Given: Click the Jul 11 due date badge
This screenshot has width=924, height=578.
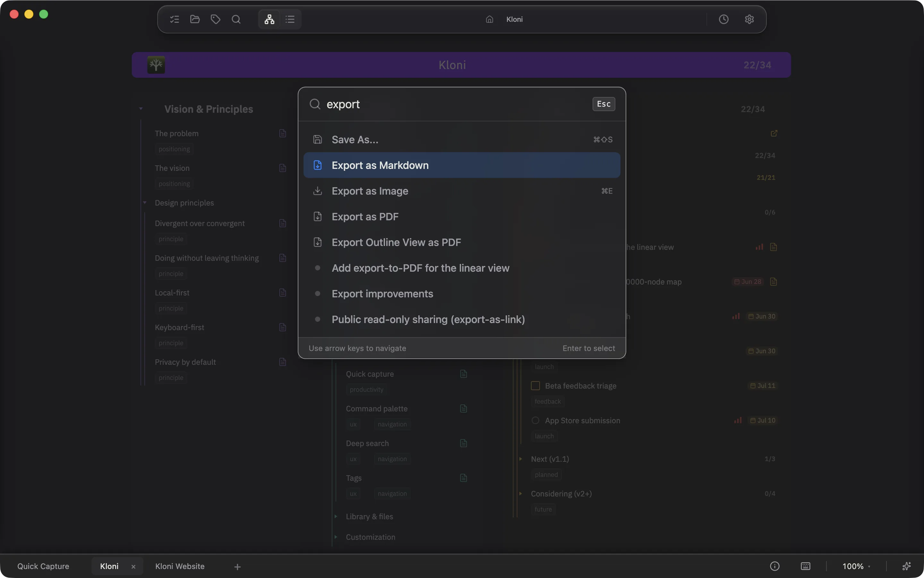Looking at the screenshot, I should click(763, 386).
